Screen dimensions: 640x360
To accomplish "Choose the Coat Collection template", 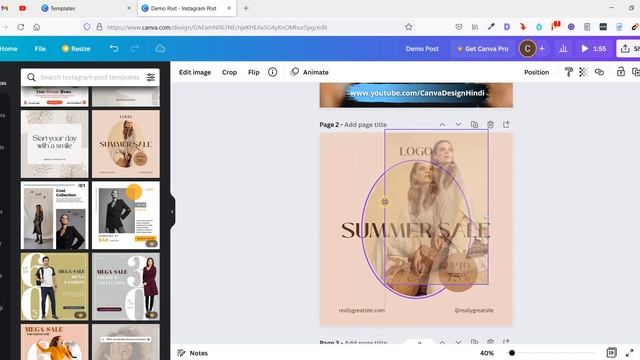I will click(54, 215).
